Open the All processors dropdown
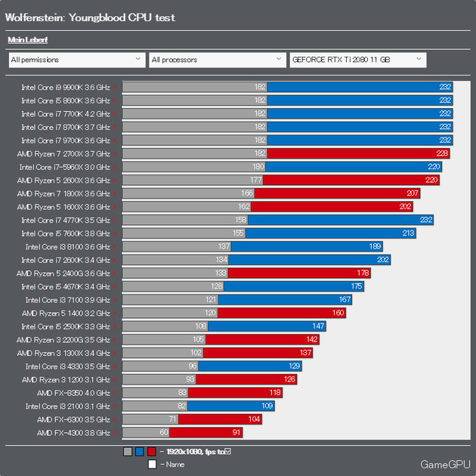 click(x=218, y=60)
